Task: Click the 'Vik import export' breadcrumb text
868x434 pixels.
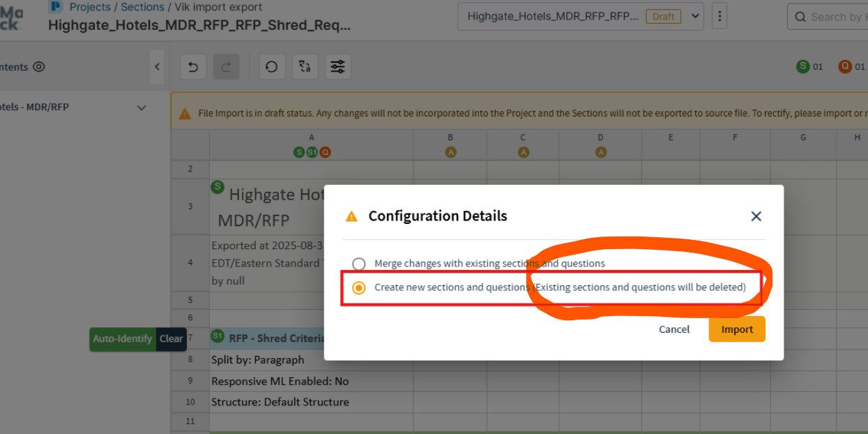Action: tap(218, 7)
